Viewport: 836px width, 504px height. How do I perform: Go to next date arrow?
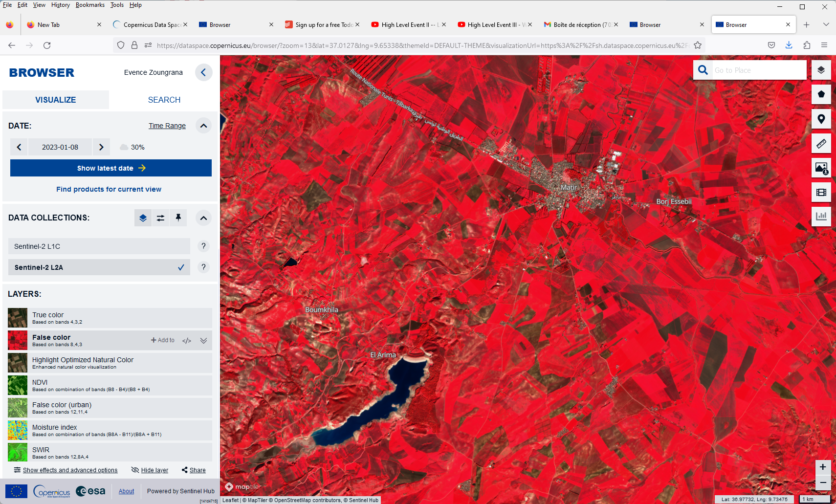coord(101,147)
